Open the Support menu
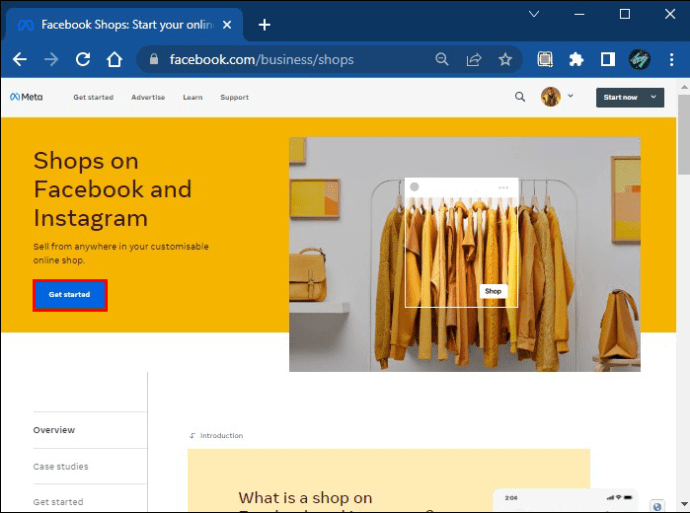690x513 pixels. 235,97
